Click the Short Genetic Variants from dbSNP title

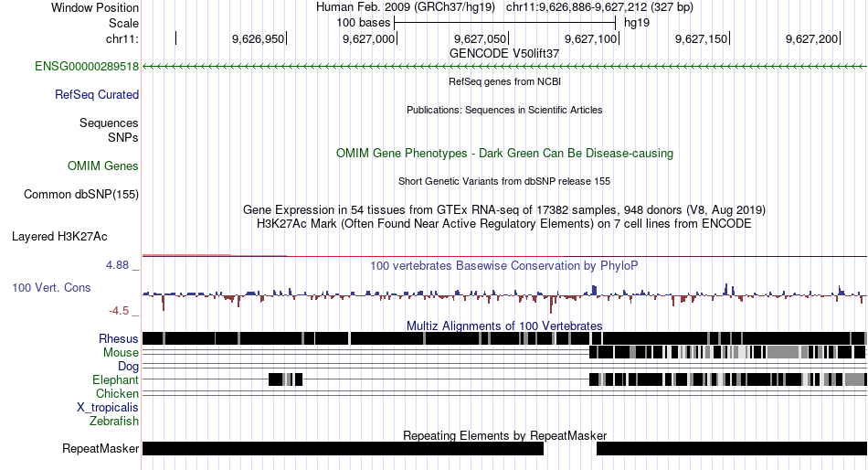pos(504,181)
